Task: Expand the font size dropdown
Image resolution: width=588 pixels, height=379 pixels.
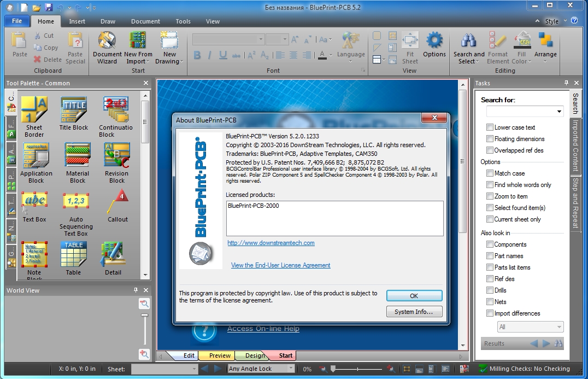Action: (x=285, y=39)
